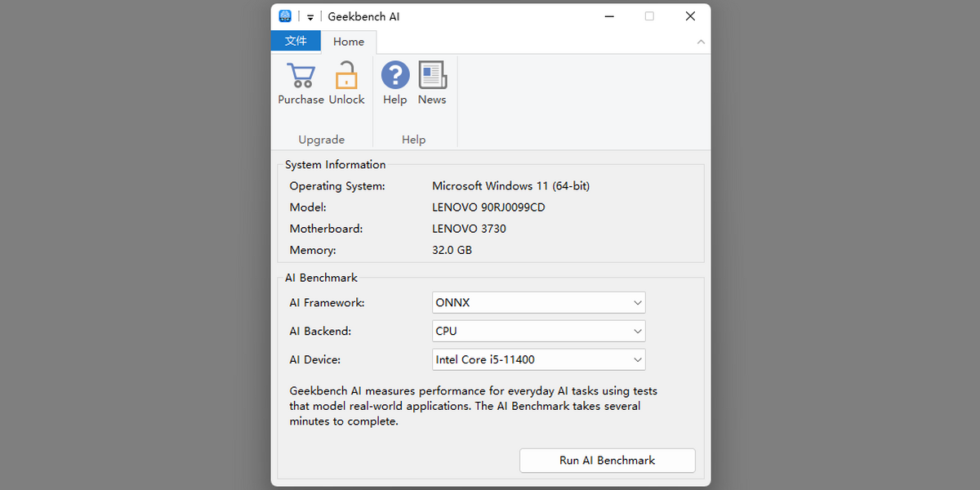The image size is (980, 490).
Task: Click the Upgrade group label in ribbon
Action: point(322,140)
